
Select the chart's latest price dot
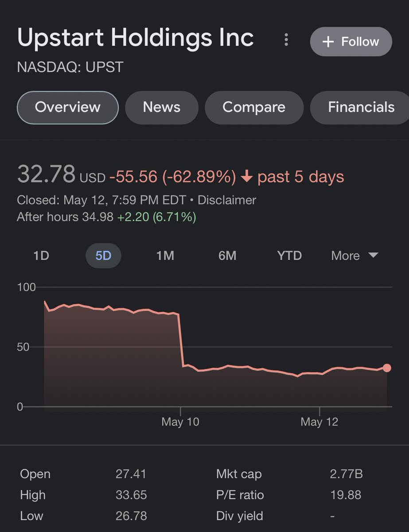(x=387, y=368)
